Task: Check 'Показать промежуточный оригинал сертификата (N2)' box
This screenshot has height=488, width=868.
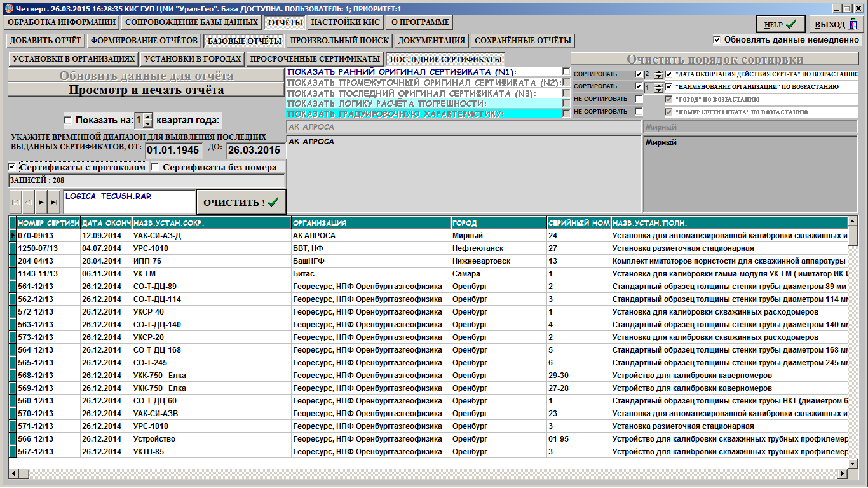Action: click(566, 83)
